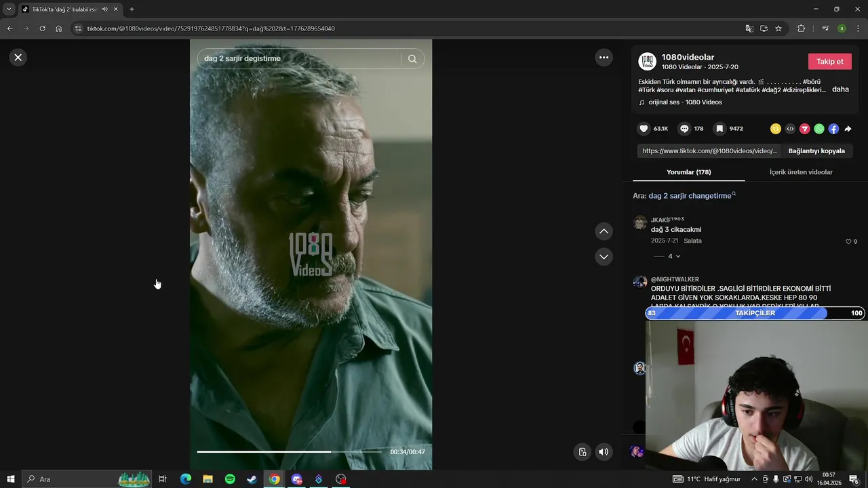This screenshot has height=488, width=868.
Task: Like JKAKİF's comment with heart
Action: coord(848,242)
